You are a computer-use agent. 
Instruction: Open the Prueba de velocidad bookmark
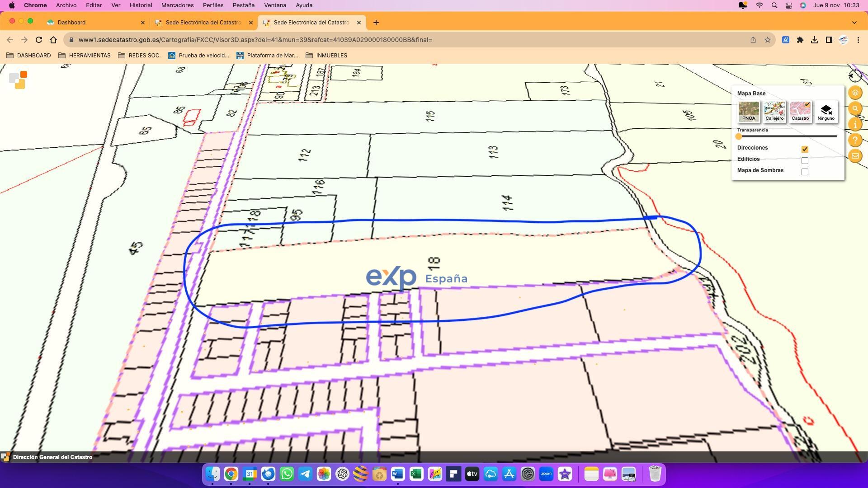click(198, 56)
